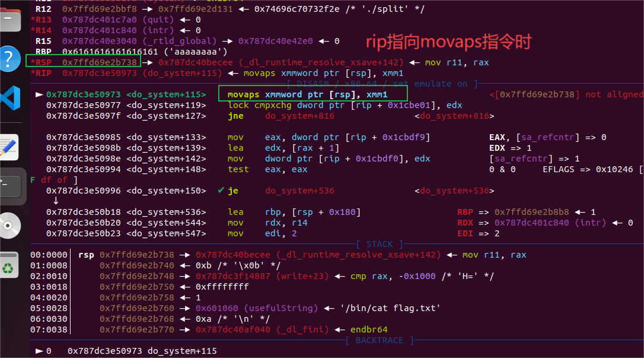Select the sa_refcntr annotation for EAX

[547, 137]
